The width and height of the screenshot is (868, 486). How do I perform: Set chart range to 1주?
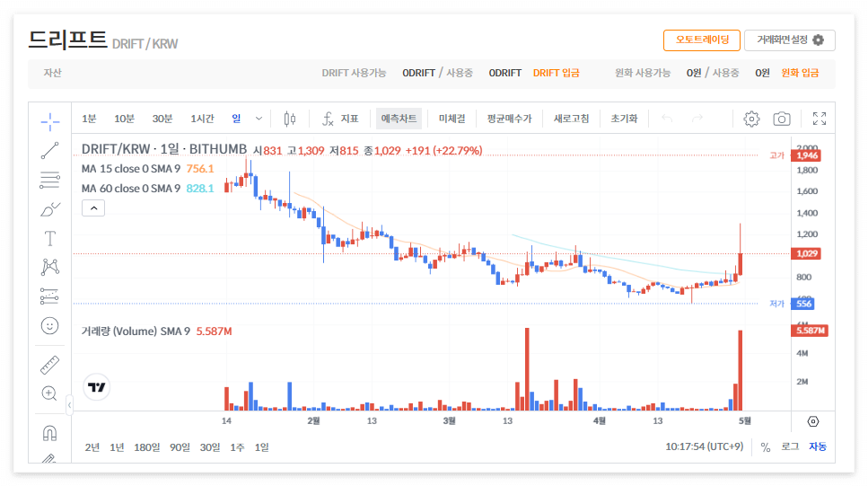(x=237, y=447)
